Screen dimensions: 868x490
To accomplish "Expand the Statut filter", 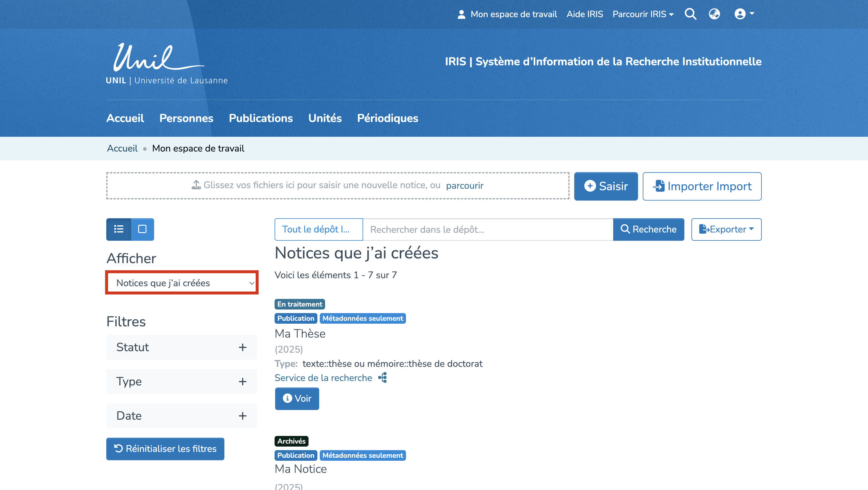I will (181, 347).
